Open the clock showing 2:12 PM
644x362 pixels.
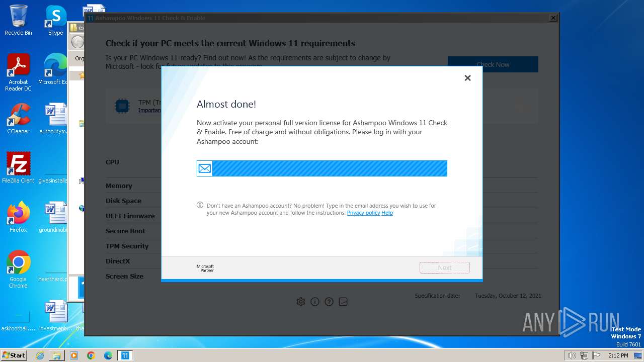[618, 355]
